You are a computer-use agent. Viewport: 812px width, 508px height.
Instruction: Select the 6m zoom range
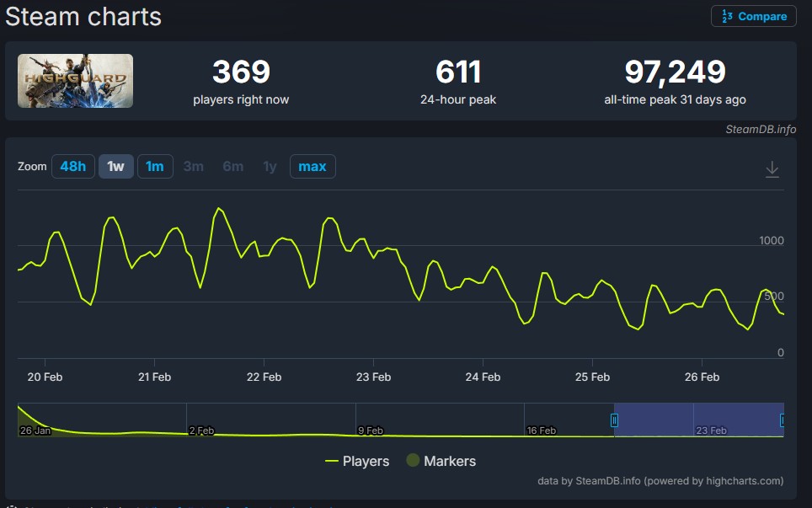[x=232, y=166]
